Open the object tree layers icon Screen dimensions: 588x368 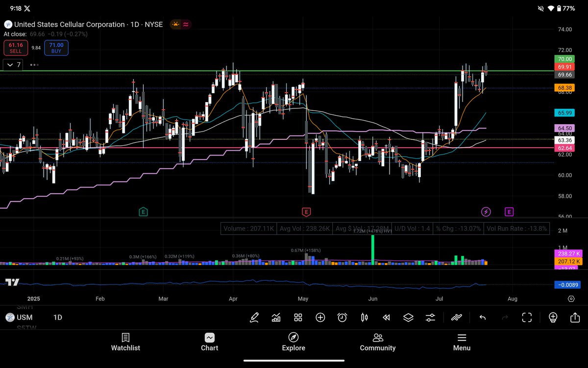click(x=408, y=317)
